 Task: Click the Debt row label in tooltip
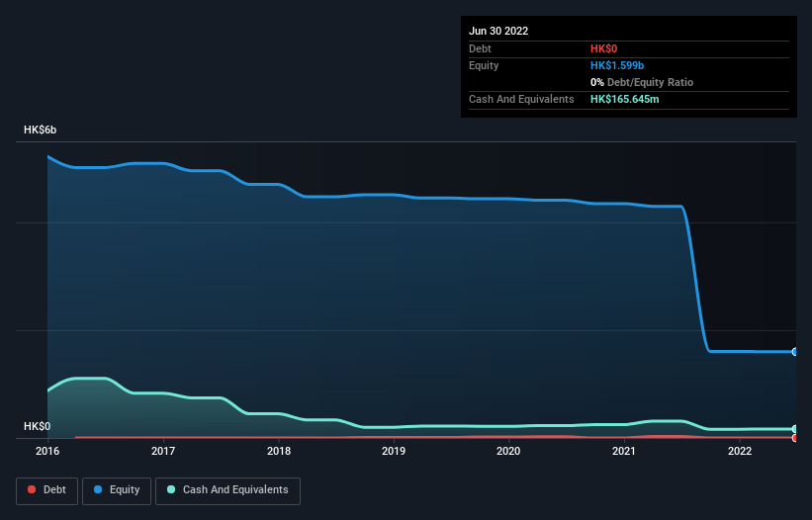[480, 48]
